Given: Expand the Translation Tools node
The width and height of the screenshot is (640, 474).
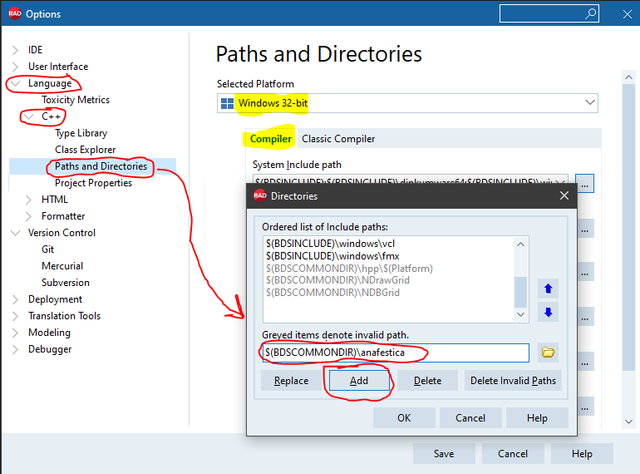Looking at the screenshot, I should [x=15, y=316].
